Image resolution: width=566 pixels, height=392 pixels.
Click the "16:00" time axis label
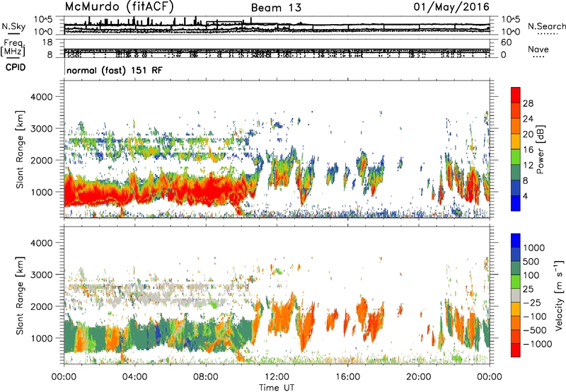click(x=348, y=377)
